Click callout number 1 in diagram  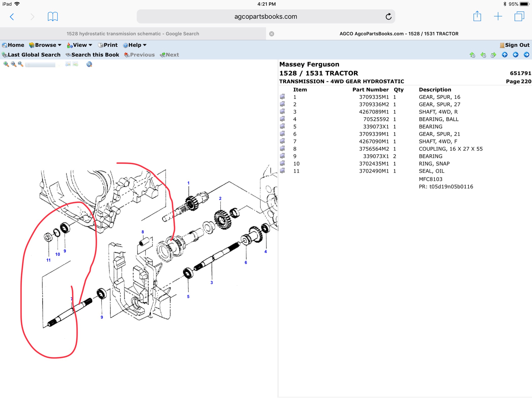tap(188, 183)
